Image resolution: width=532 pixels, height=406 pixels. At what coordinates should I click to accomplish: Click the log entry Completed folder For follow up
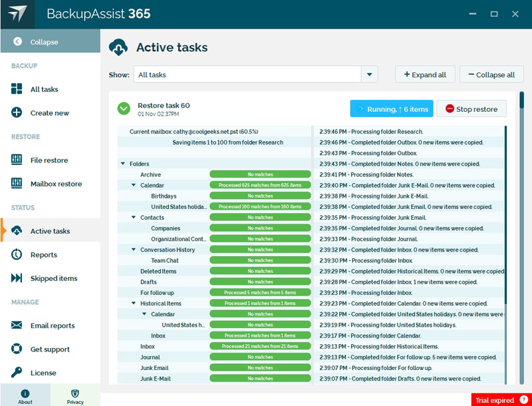click(x=408, y=357)
